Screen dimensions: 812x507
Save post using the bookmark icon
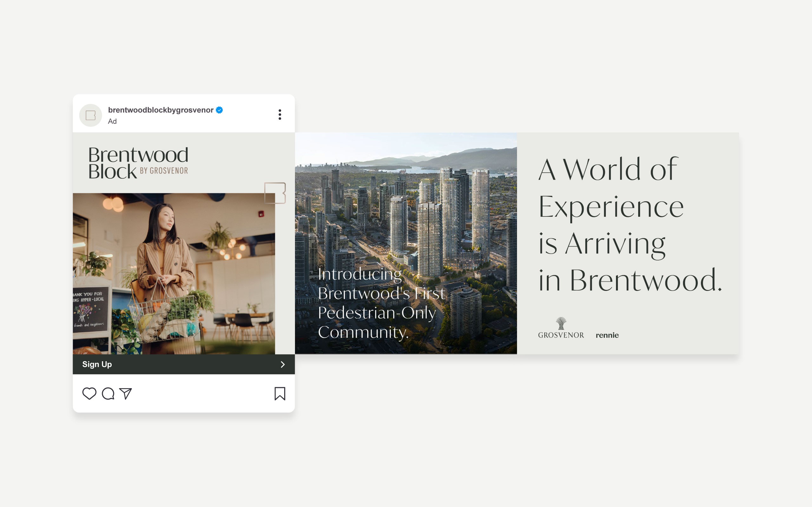pos(280,394)
